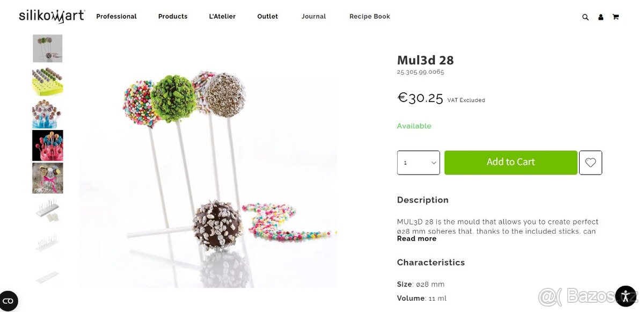This screenshot has width=644, height=312.
Task: Click the search magnifier icon
Action: (586, 17)
